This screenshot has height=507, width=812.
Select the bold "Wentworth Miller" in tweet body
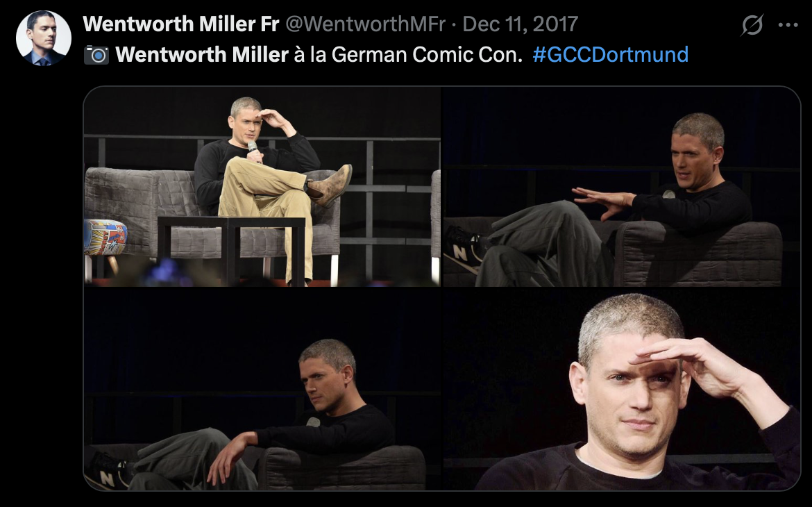(x=202, y=54)
